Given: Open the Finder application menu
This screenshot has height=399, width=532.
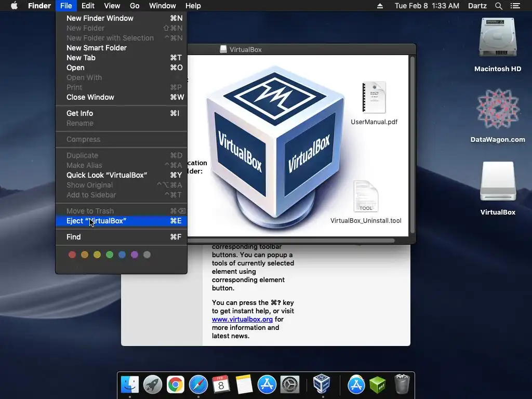Looking at the screenshot, I should (x=39, y=6).
